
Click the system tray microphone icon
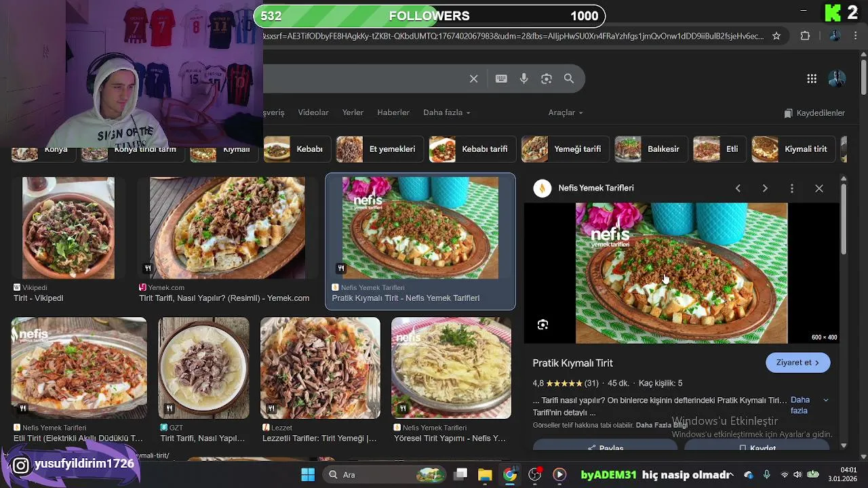coord(766,474)
